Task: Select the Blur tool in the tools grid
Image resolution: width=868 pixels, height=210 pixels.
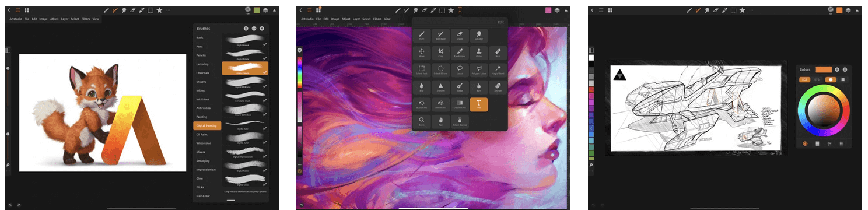Action: (x=421, y=87)
